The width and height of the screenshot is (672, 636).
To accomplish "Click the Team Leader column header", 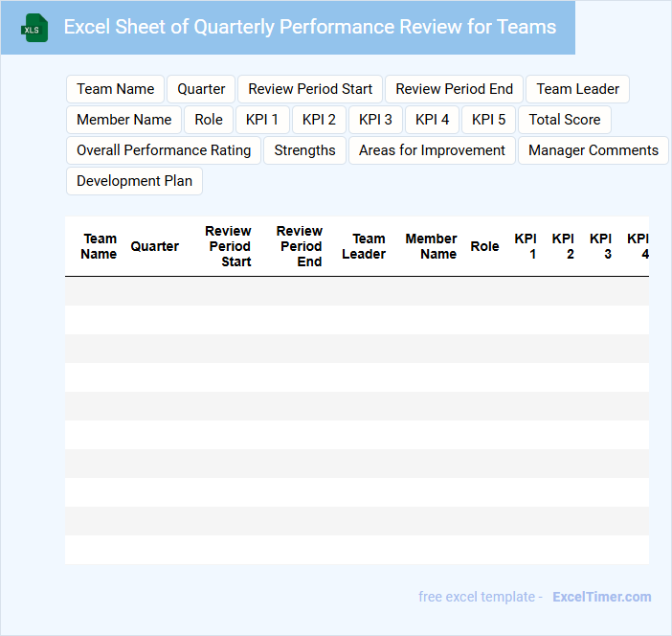I will pos(364,246).
